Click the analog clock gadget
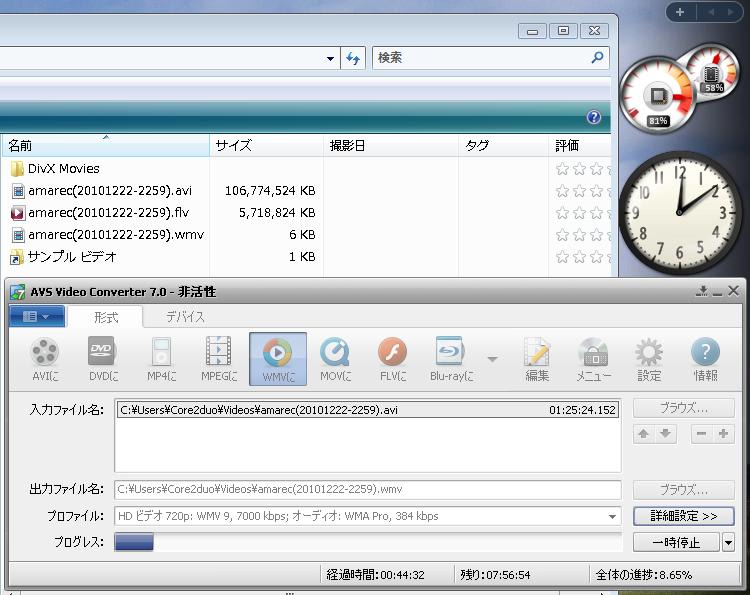Viewport: 750px width, 595px height. coord(681,213)
